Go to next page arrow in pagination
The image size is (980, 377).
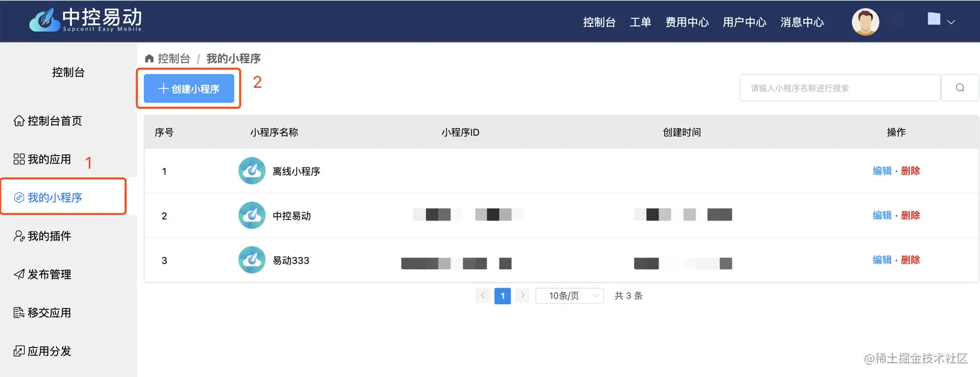(523, 296)
